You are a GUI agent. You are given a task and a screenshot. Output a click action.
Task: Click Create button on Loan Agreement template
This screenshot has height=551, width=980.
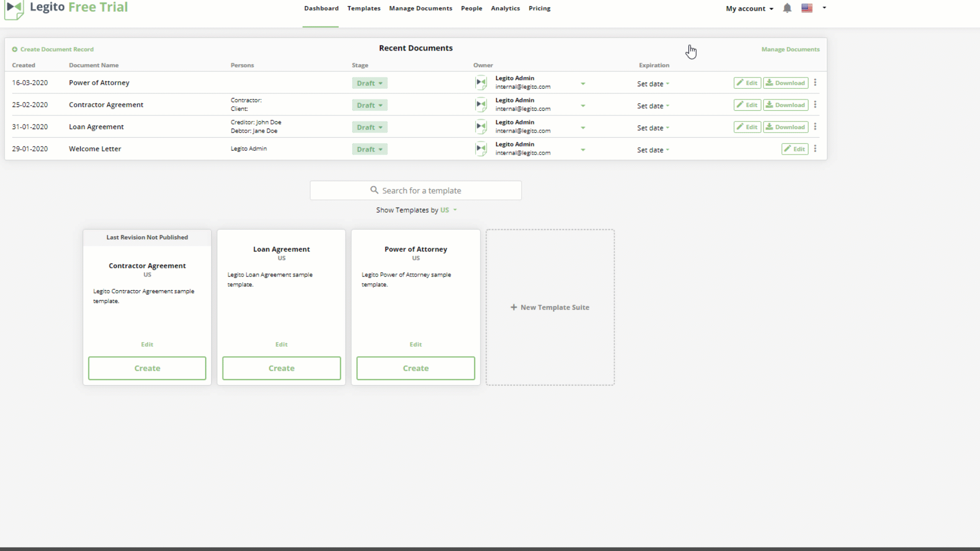(281, 368)
